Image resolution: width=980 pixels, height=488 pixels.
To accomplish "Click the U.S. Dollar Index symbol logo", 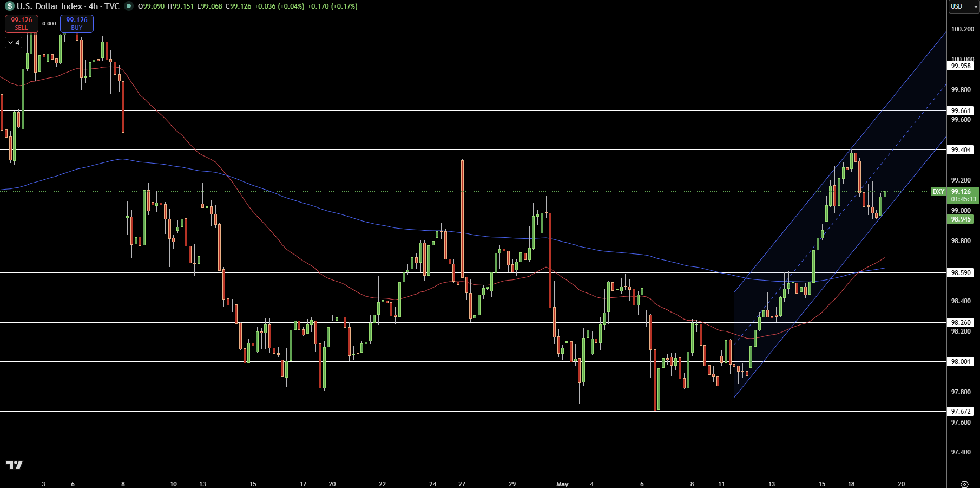I will 10,6.
